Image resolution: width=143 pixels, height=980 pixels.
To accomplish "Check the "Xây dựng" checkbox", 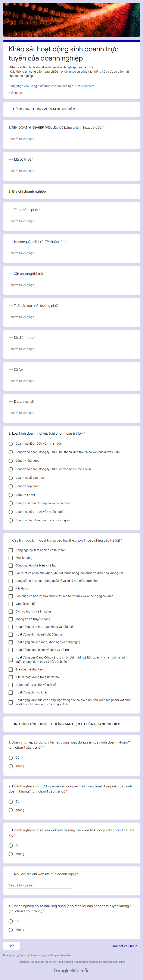I will click(11, 588).
